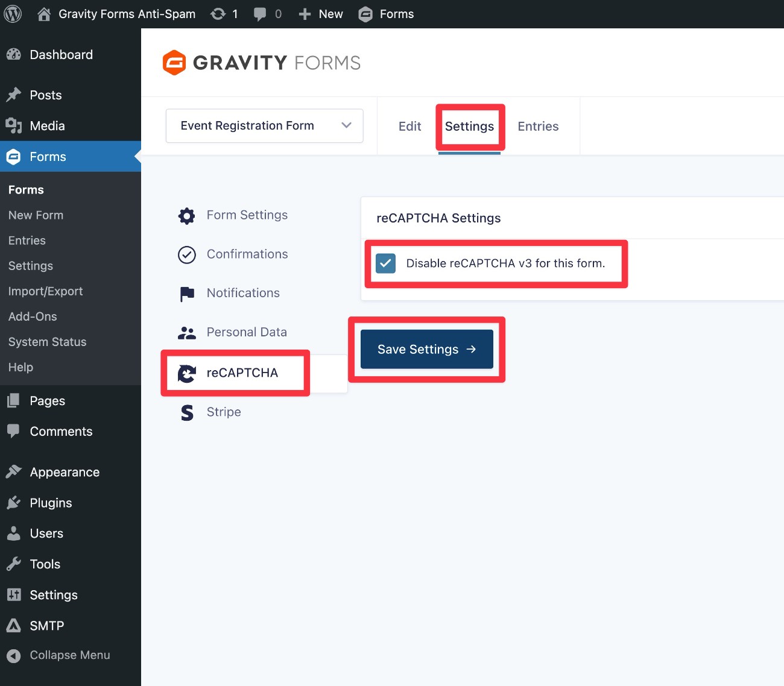The width and height of the screenshot is (784, 686).
Task: Open the Stripe settings via its icon
Action: click(187, 412)
